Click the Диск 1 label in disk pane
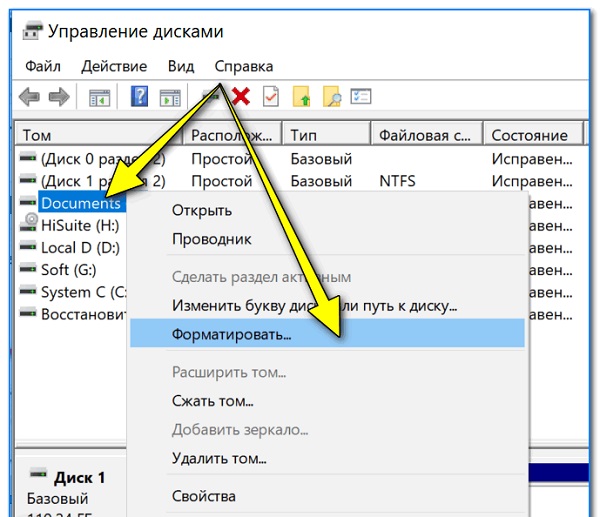This screenshot has width=600, height=517. click(80, 478)
